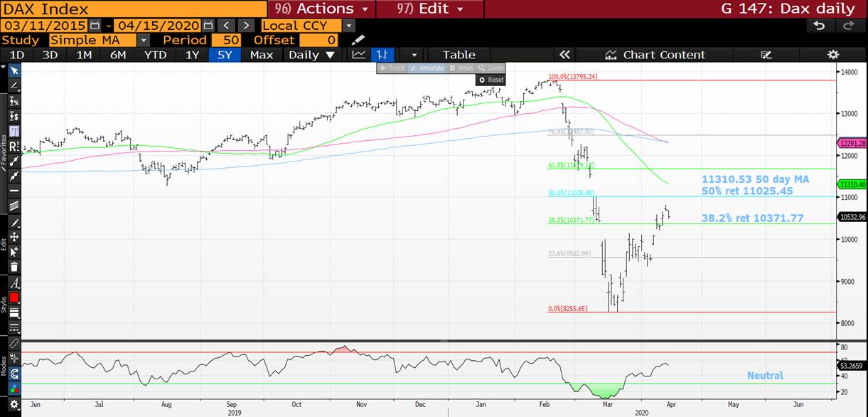
Task: Select the regression R tool
Action: [14, 147]
